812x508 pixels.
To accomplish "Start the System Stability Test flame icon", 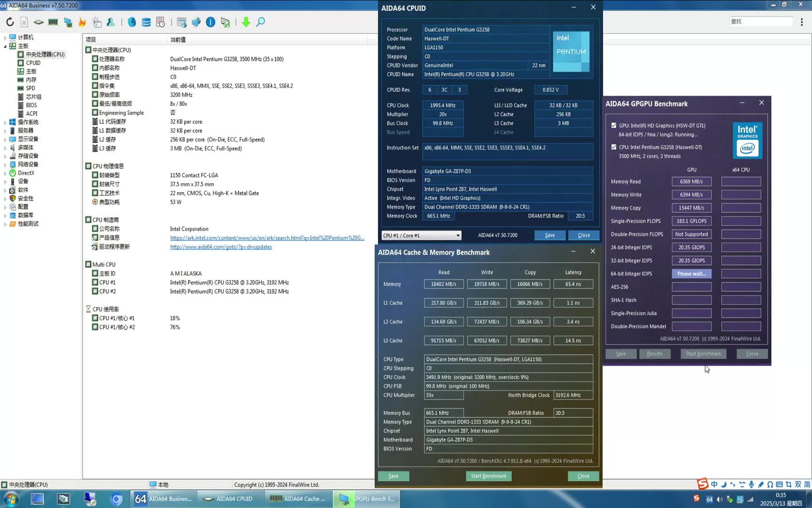I will [82, 22].
